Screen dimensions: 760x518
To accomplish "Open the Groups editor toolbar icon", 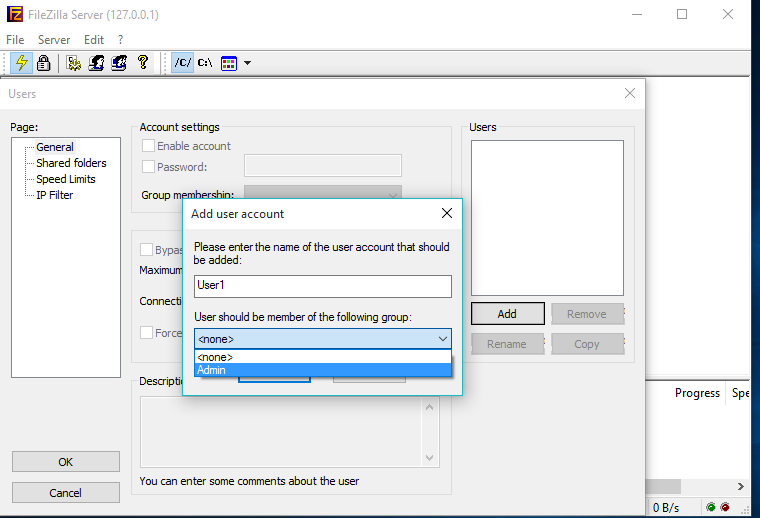I will tap(119, 62).
